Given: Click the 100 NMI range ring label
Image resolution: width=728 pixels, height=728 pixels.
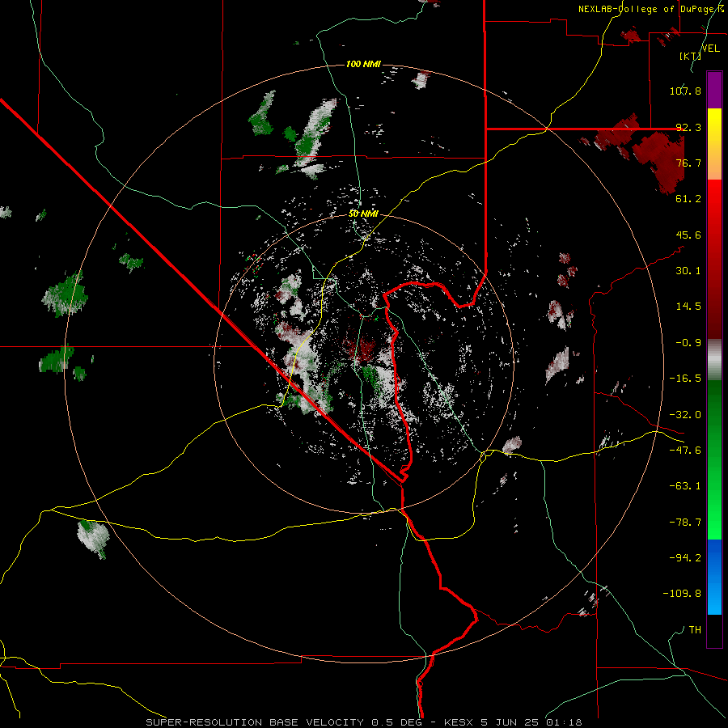Looking at the screenshot, I should click(x=363, y=64).
